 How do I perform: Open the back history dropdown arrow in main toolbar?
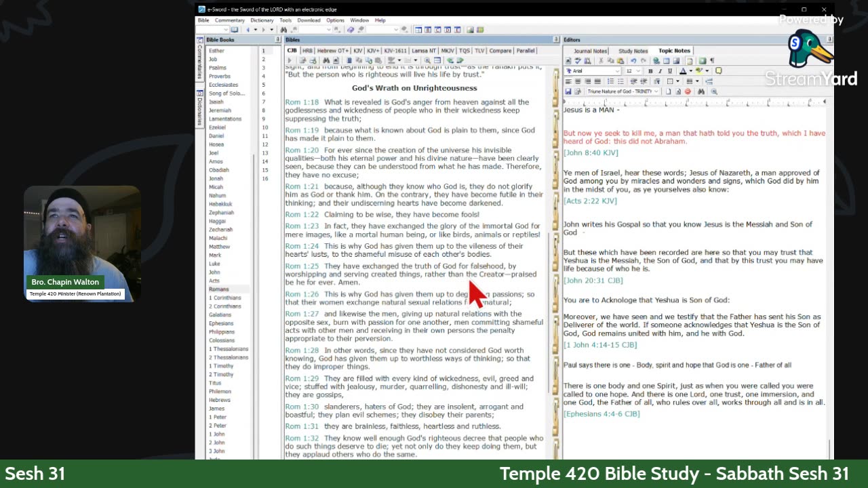(255, 30)
